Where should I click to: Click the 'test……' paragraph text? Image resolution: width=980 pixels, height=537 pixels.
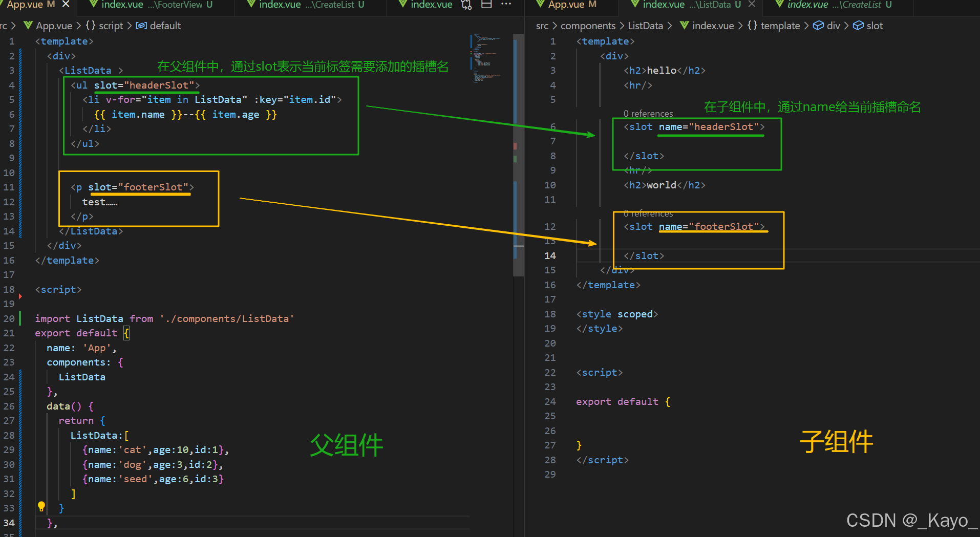100,202
